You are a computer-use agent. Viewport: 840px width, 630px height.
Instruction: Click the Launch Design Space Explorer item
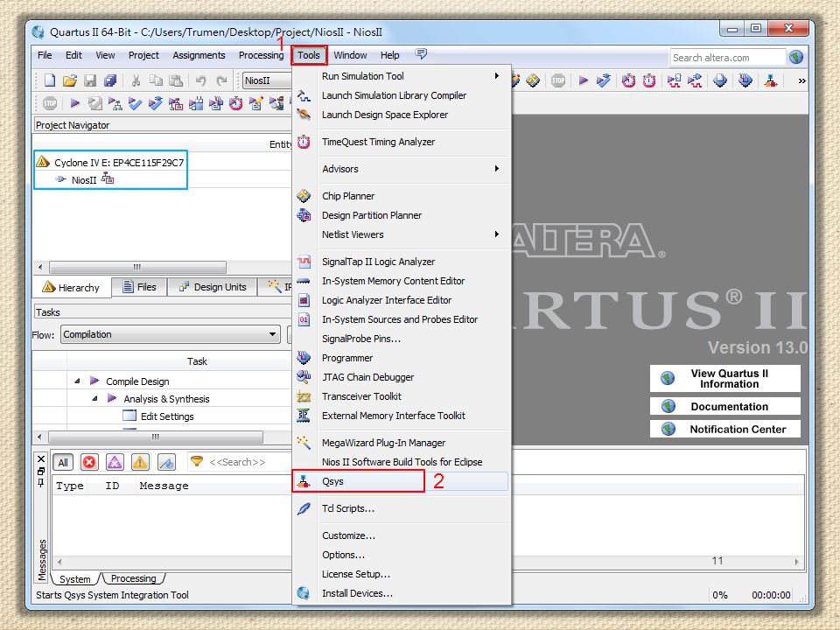coord(401,115)
